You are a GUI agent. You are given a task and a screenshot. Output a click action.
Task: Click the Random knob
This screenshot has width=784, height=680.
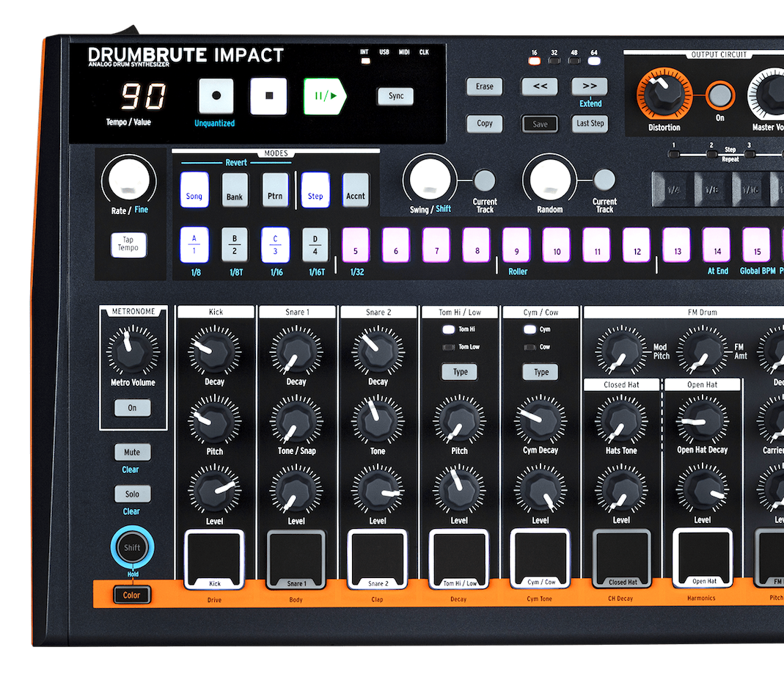click(550, 180)
